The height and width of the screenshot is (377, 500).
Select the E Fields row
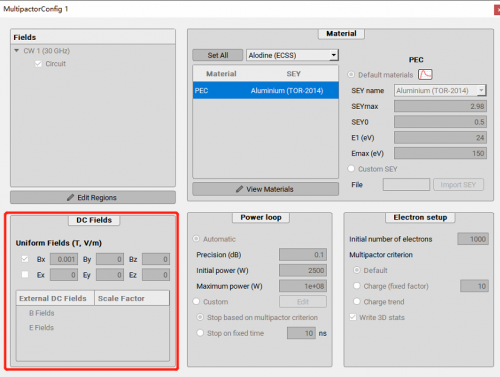41,328
